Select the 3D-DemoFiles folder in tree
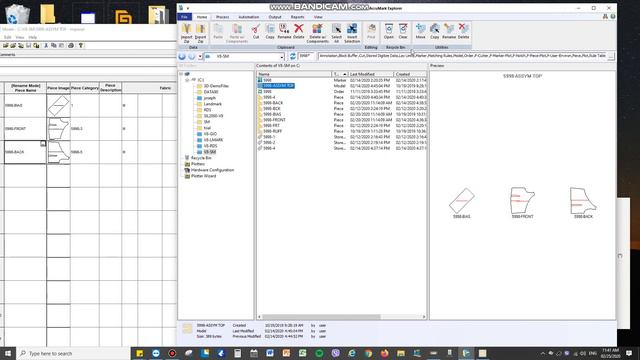640x360 pixels. (x=216, y=86)
